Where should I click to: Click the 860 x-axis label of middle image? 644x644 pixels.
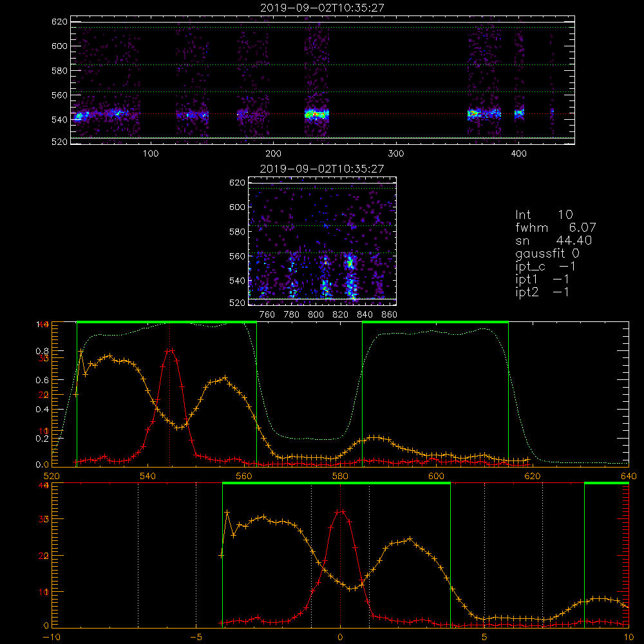(x=390, y=315)
